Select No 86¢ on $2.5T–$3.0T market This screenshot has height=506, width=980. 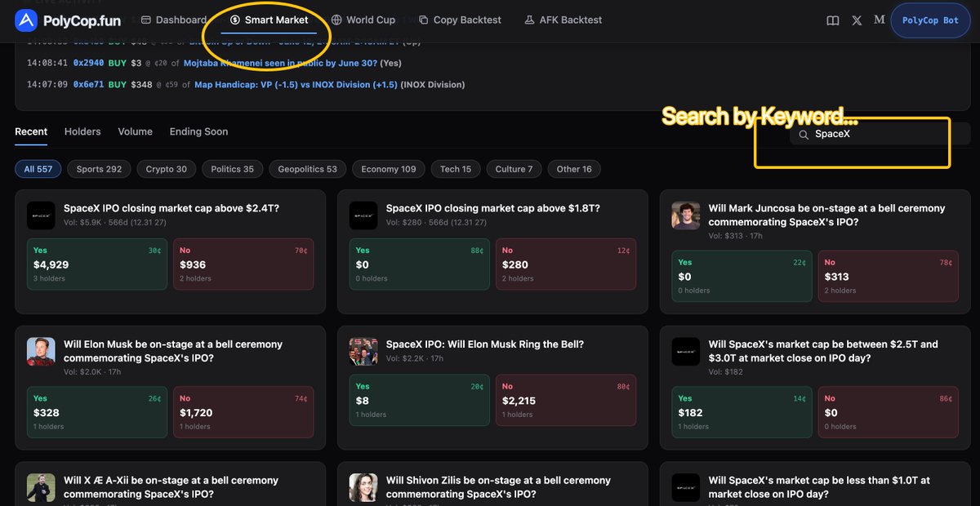(888, 413)
